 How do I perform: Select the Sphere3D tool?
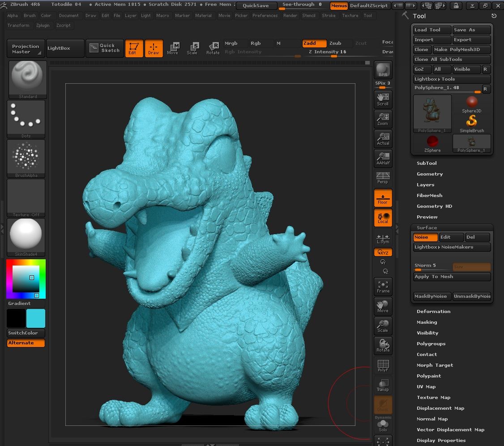(471, 104)
